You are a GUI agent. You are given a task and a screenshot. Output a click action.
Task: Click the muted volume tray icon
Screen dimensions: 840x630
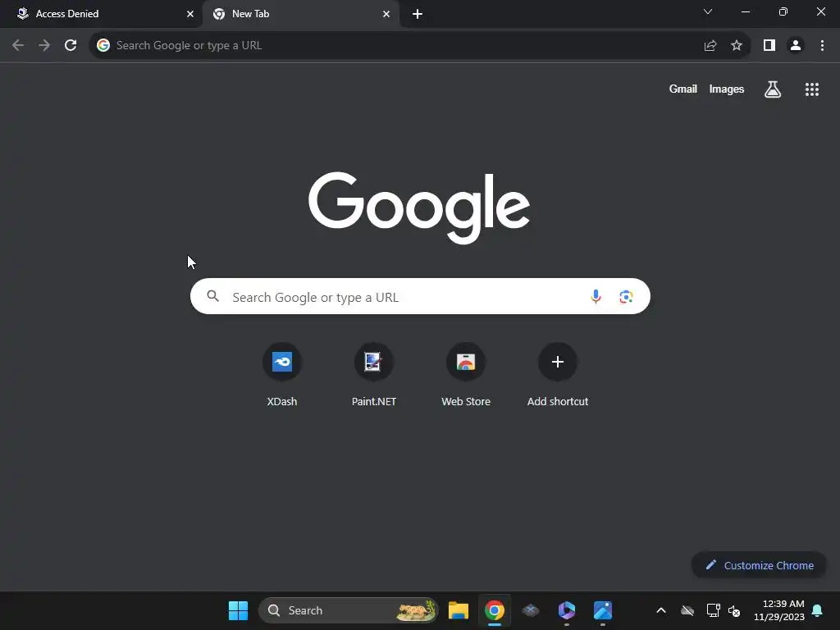pyautogui.click(x=734, y=610)
